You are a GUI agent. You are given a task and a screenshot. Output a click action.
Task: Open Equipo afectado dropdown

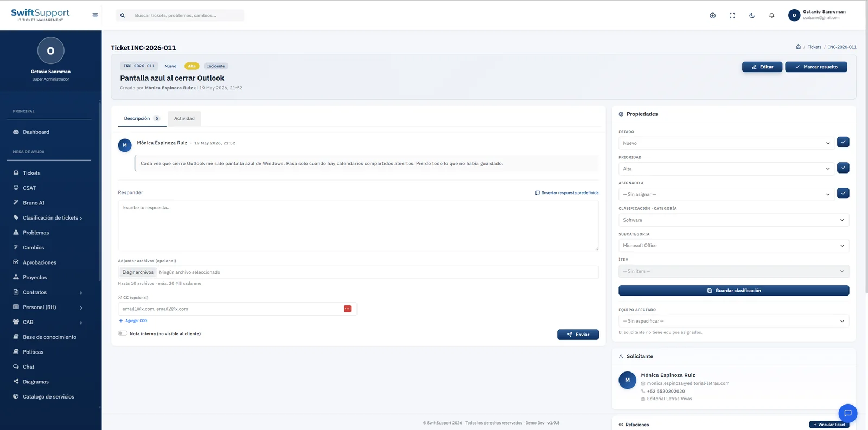[733, 321]
